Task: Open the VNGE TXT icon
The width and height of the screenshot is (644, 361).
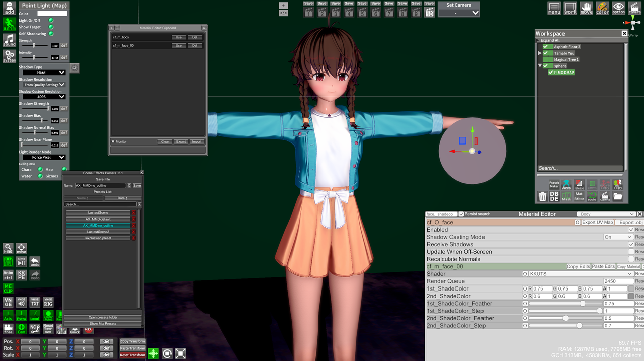Action: click(35, 302)
